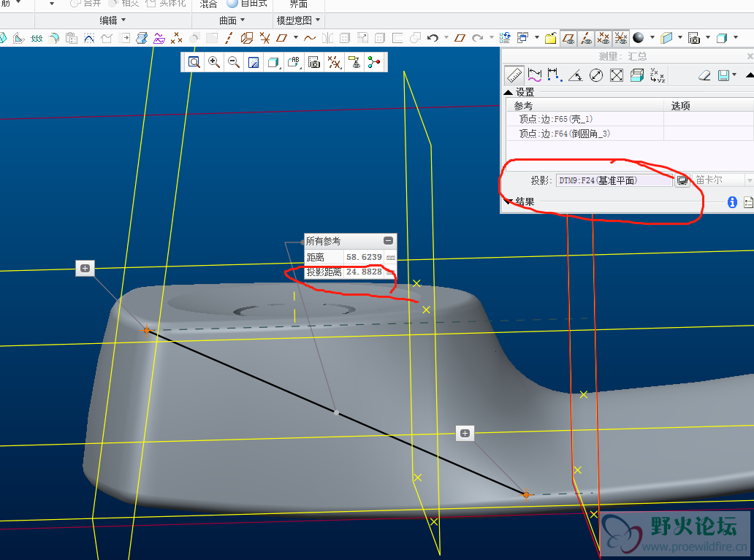Toggle coordinate system display
Viewport: 754px width, 560px height.
pos(620,38)
